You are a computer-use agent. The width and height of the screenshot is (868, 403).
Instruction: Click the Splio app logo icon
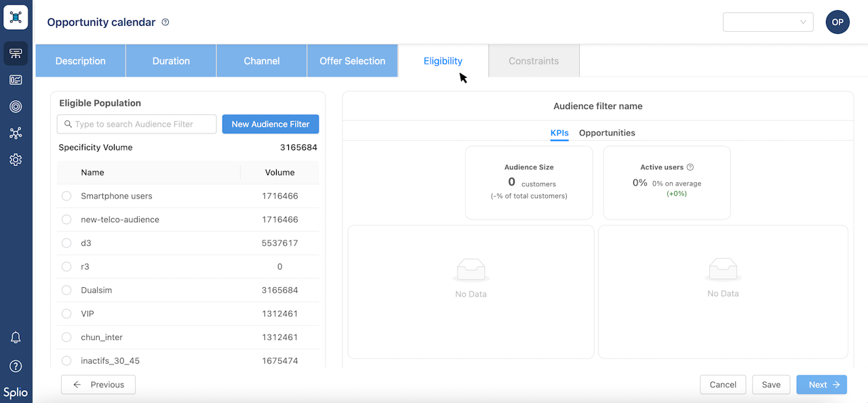(x=16, y=18)
